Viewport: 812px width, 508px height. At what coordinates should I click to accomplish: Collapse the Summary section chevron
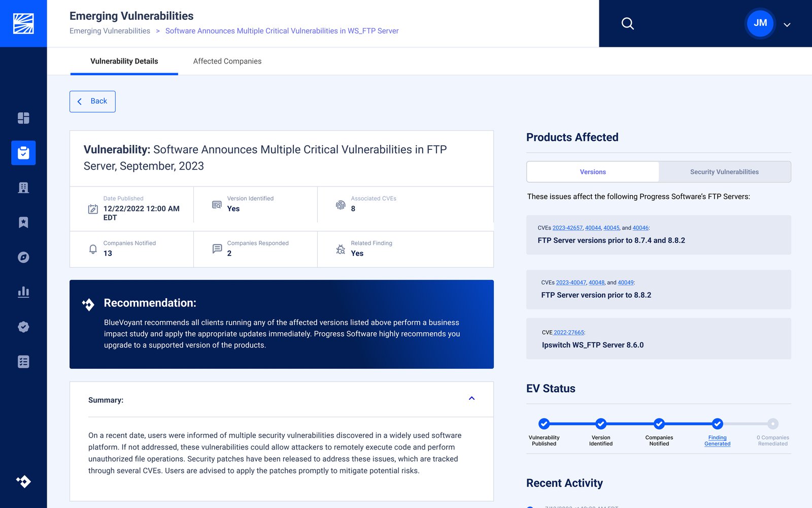(x=471, y=398)
